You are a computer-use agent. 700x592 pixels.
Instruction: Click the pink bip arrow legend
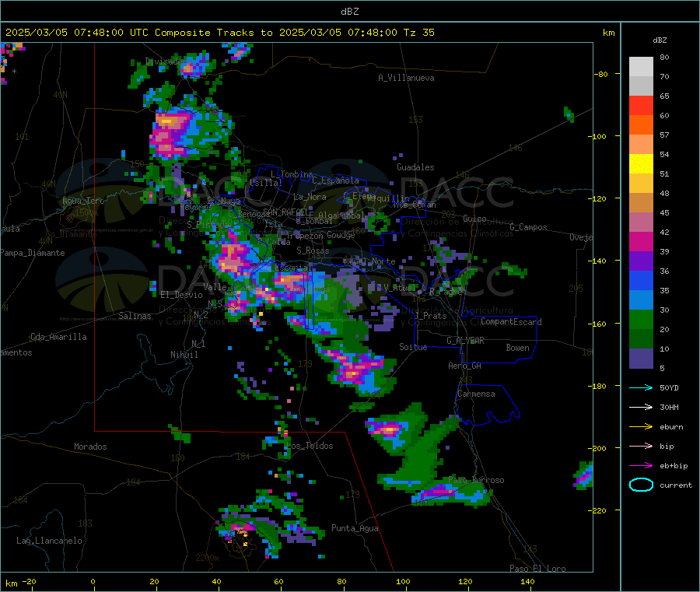641,446
